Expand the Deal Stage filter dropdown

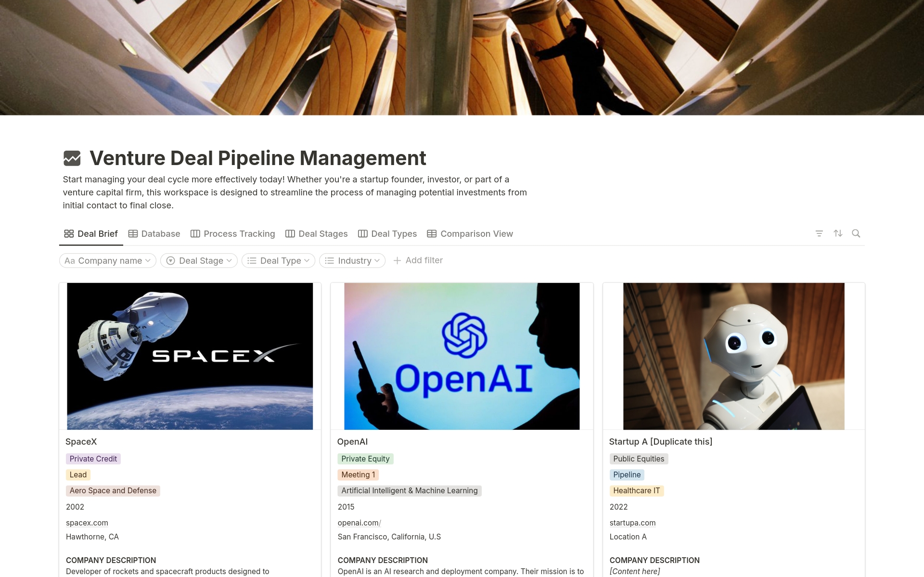199,261
